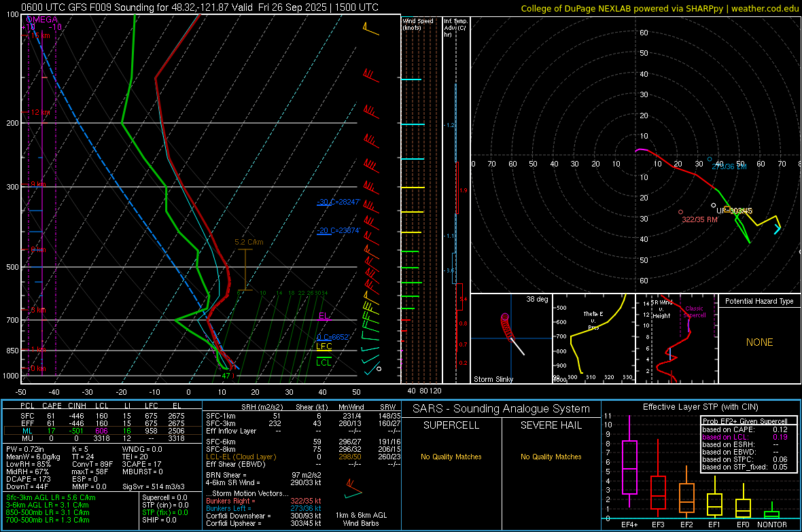802x532 pixels.
Task: Click the Effective Layer STP (with CIN) title
Action: point(700,407)
